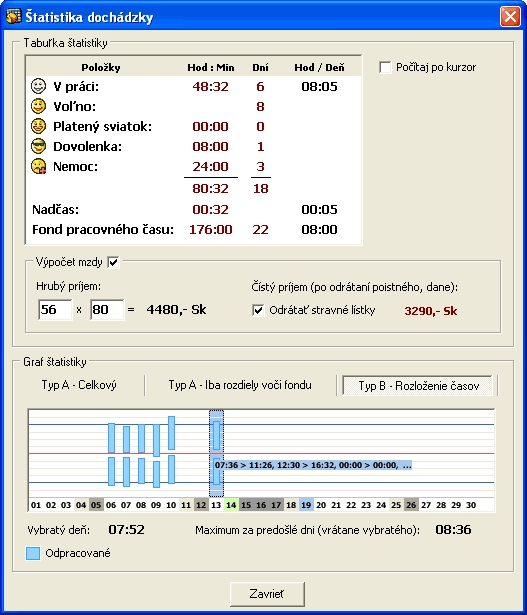Click the Hod / Deň column header

tap(320, 67)
